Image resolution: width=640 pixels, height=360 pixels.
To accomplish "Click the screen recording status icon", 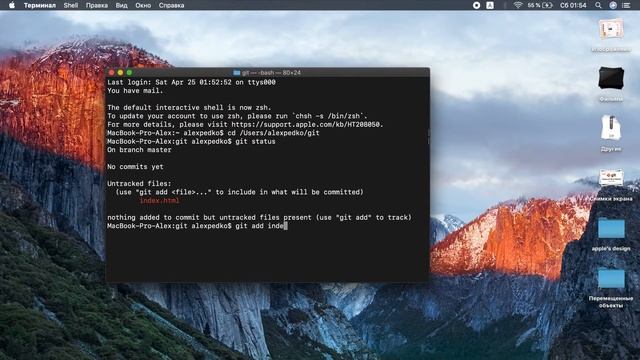I will click(476, 5).
